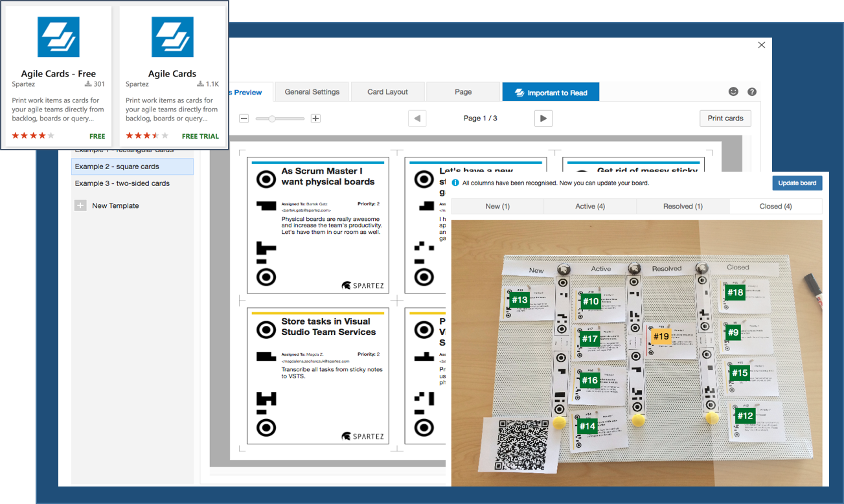The height and width of the screenshot is (504, 844).
Task: Click the Spartez logo on the Store tasks card
Action: (363, 436)
